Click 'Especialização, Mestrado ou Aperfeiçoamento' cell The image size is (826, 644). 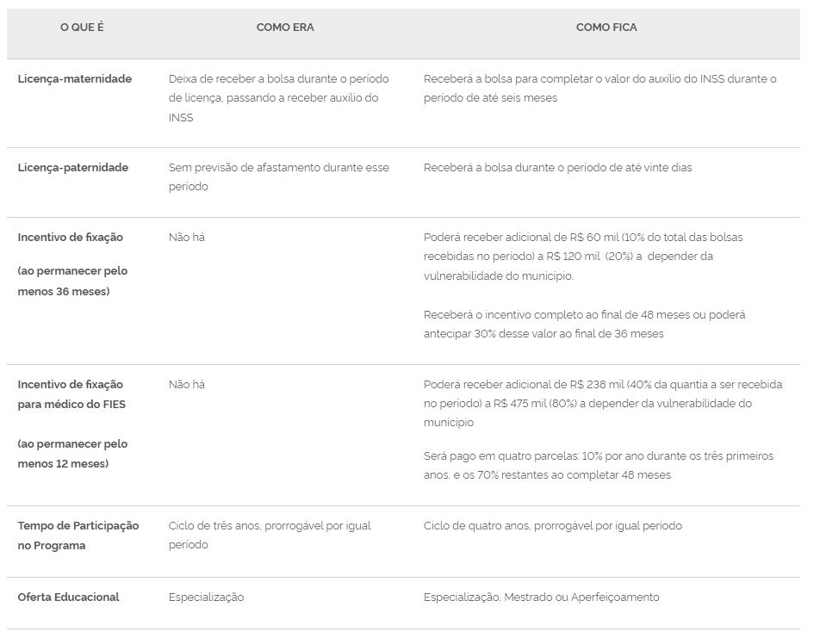point(542,598)
